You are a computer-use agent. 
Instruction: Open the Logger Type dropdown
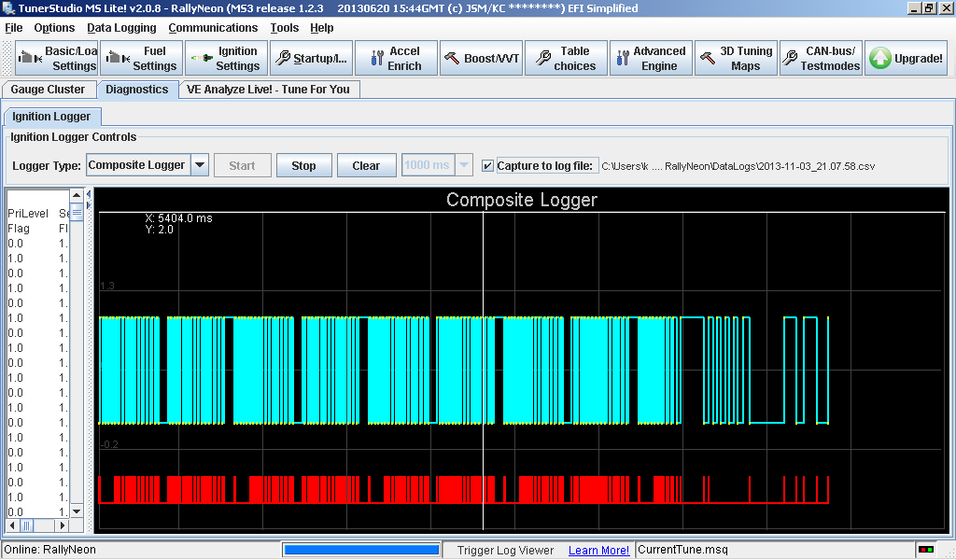(199, 164)
